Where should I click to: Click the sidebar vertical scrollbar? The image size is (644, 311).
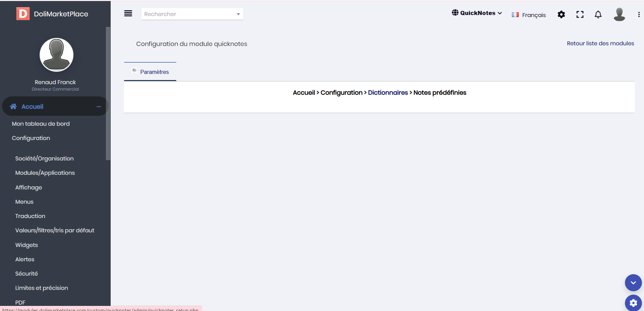(108, 93)
